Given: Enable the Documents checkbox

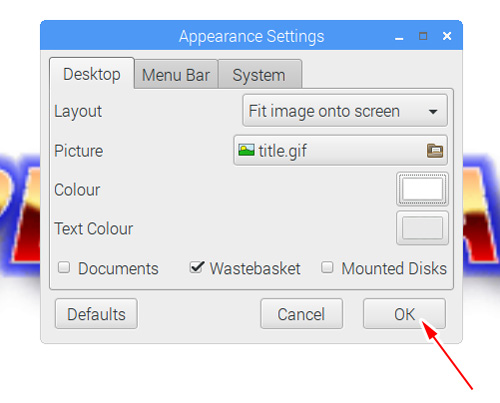Looking at the screenshot, I should pos(64,267).
